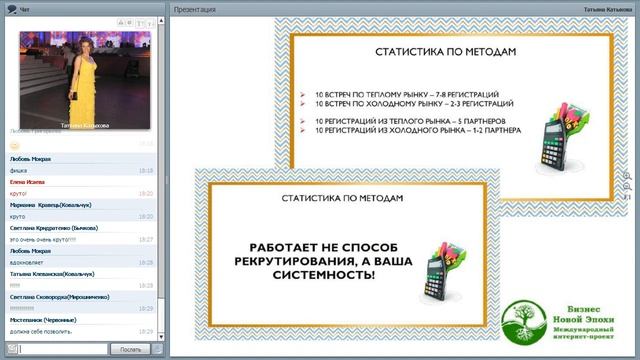Viewport: 640px width, 360px height.
Task: Click the green tree logo of Бизнес Новой Эпохи
Action: [x=524, y=322]
